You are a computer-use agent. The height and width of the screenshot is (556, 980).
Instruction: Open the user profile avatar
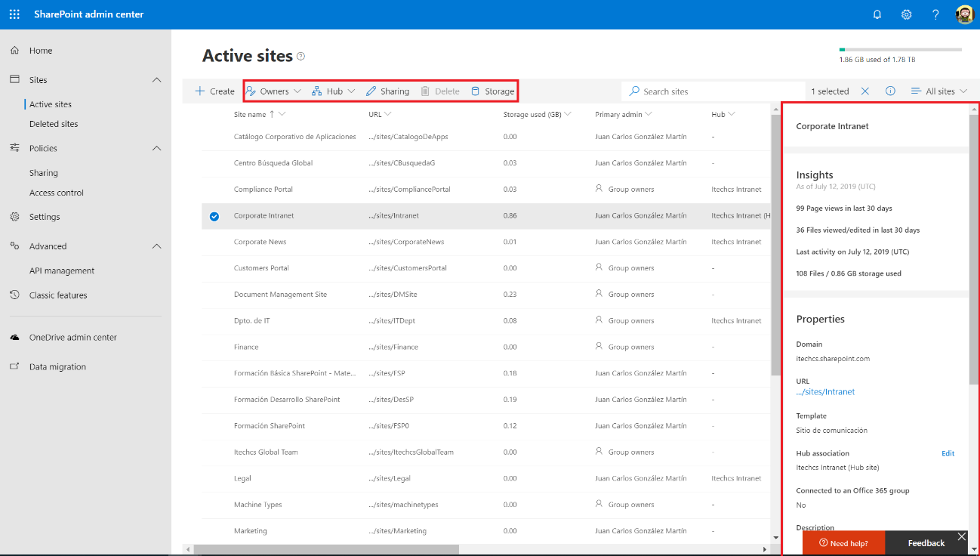click(x=965, y=14)
